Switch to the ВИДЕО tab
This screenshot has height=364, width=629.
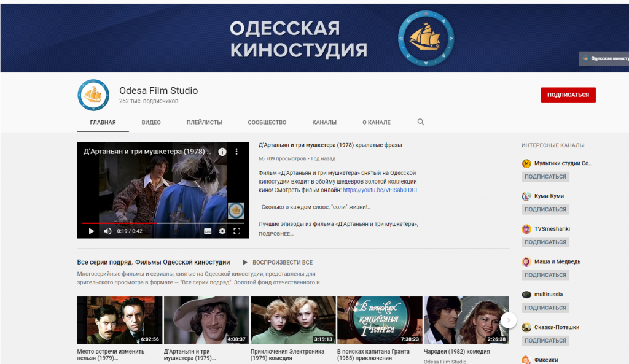click(150, 122)
